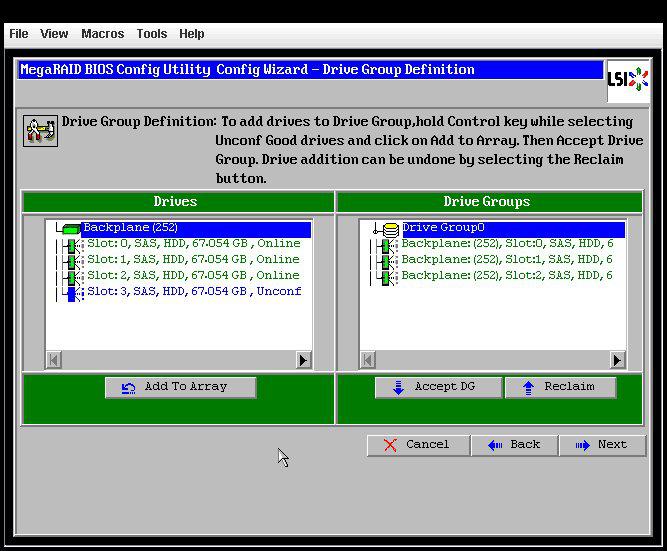Click the Slot 3 unconfigured drive icon
Screen dimensions: 667x551
click(71, 292)
